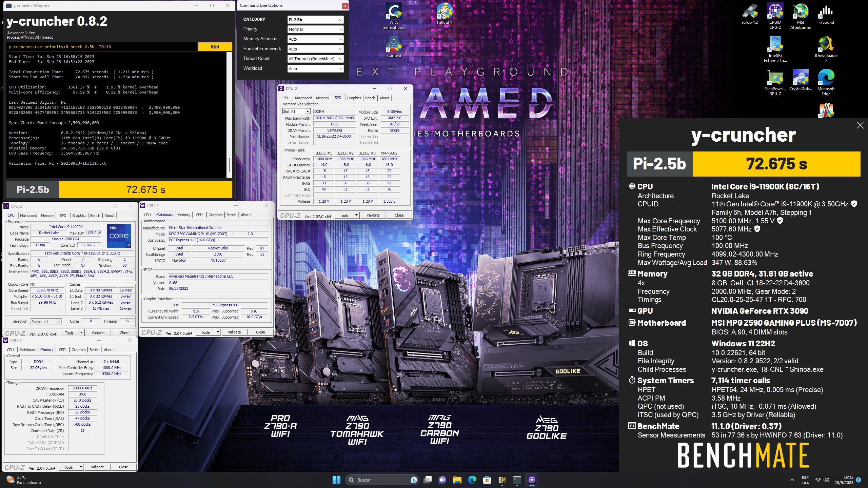
Task: Click the y-cruncher command line input field
Action: click(102, 47)
